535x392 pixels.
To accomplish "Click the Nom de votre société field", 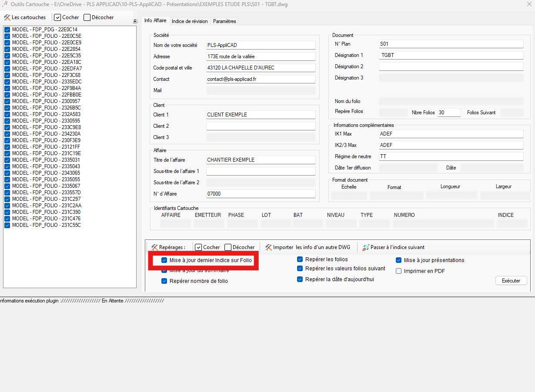I will tap(261, 45).
